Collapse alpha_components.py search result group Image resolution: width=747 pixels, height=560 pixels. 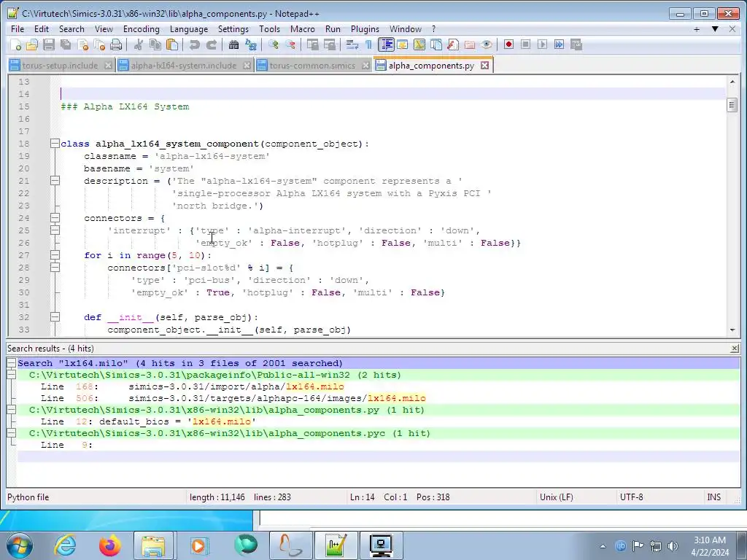[x=12, y=410]
